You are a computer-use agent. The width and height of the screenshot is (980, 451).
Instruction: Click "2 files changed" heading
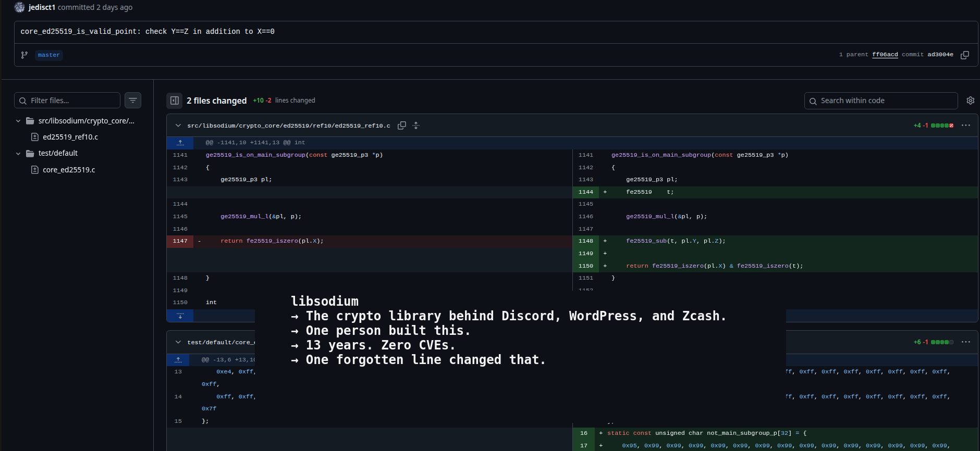coord(217,101)
